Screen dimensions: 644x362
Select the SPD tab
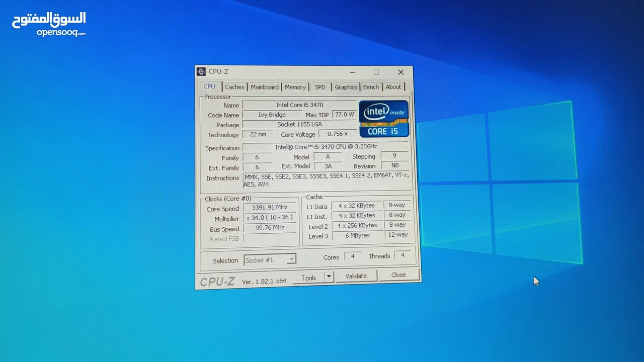320,87
